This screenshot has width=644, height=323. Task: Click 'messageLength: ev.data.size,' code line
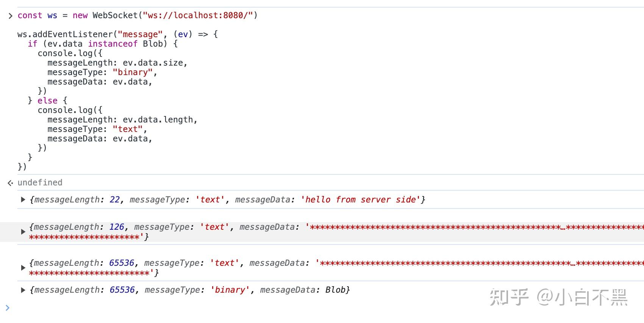(x=117, y=63)
